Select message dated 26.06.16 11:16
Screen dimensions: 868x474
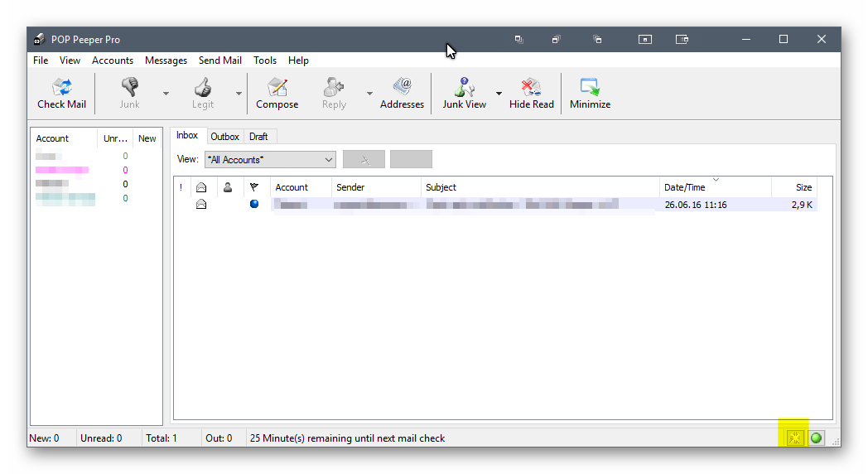point(495,205)
